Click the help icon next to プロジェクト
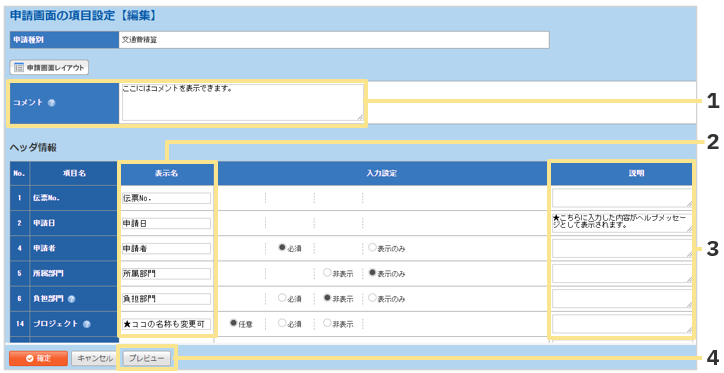 [x=86, y=324]
